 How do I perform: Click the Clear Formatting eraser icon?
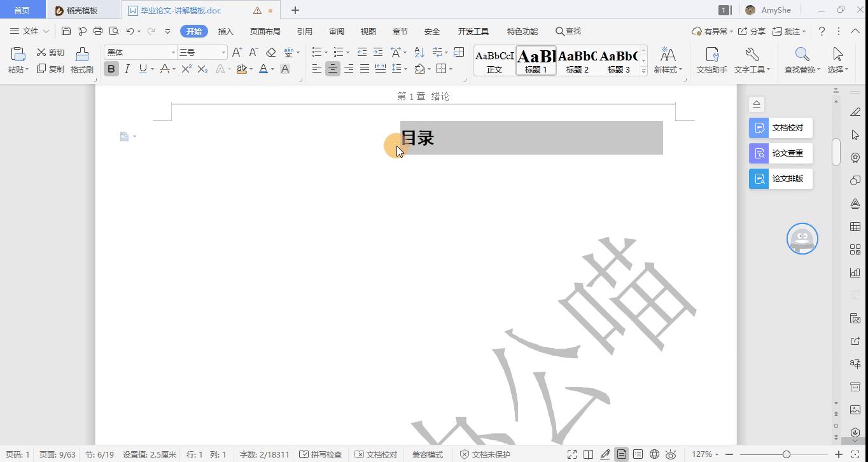pyautogui.click(x=270, y=52)
